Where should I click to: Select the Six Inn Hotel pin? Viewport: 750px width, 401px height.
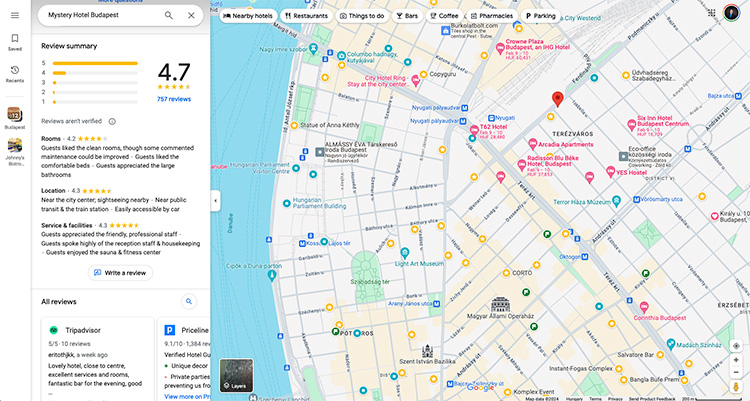click(631, 125)
